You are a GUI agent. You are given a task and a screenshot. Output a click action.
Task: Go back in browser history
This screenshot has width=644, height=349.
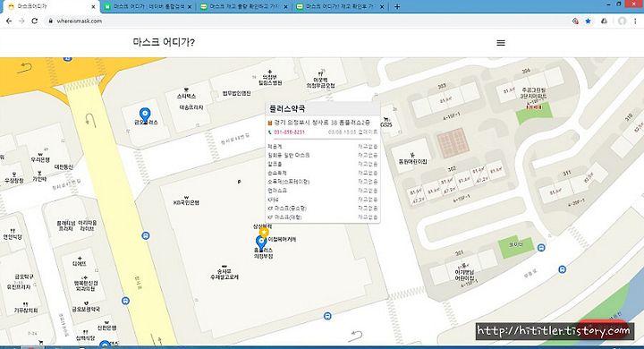[x=9, y=21]
